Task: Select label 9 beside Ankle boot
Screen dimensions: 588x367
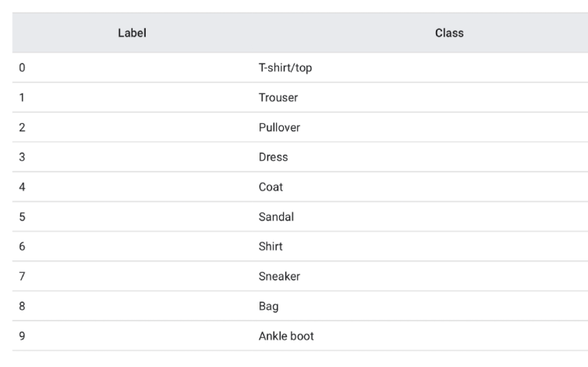Action: 22,336
